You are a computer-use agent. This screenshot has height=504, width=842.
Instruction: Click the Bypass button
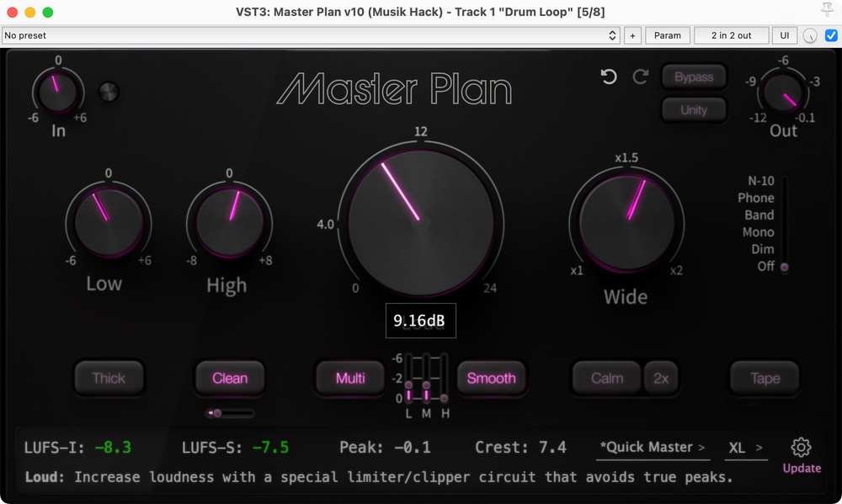coord(694,77)
